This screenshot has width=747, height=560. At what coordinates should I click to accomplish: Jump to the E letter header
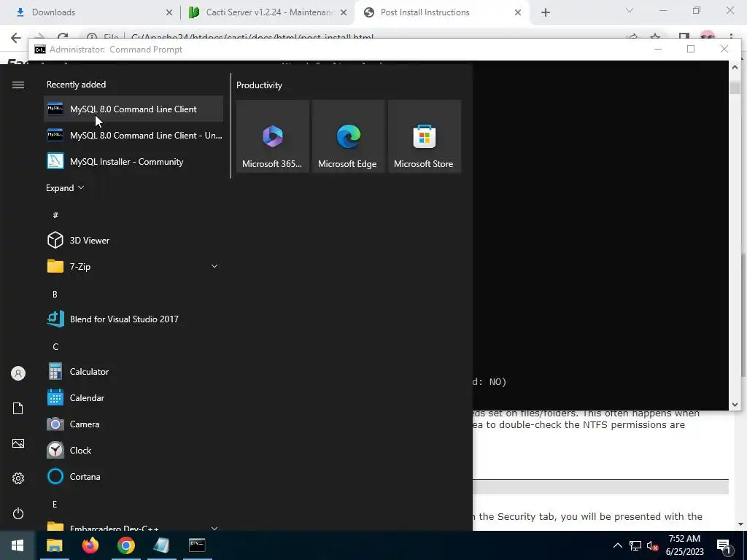55,504
